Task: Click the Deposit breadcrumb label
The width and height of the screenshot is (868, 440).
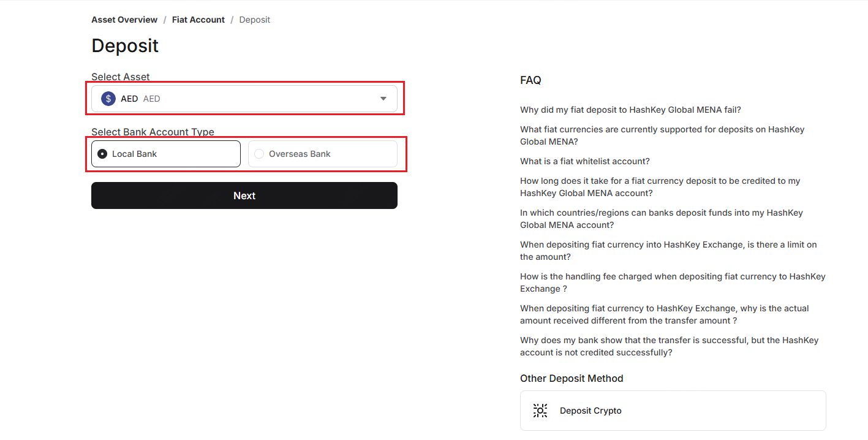Action: (254, 20)
